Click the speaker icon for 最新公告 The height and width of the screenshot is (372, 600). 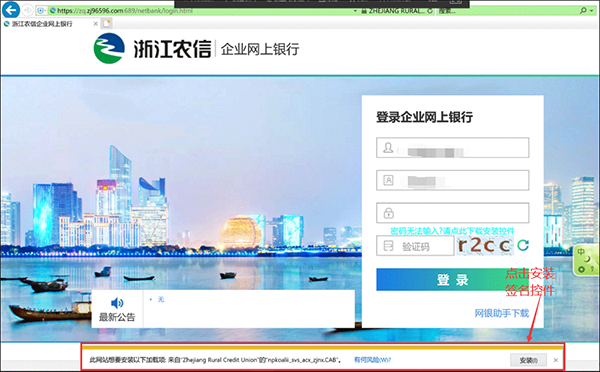coord(117,303)
